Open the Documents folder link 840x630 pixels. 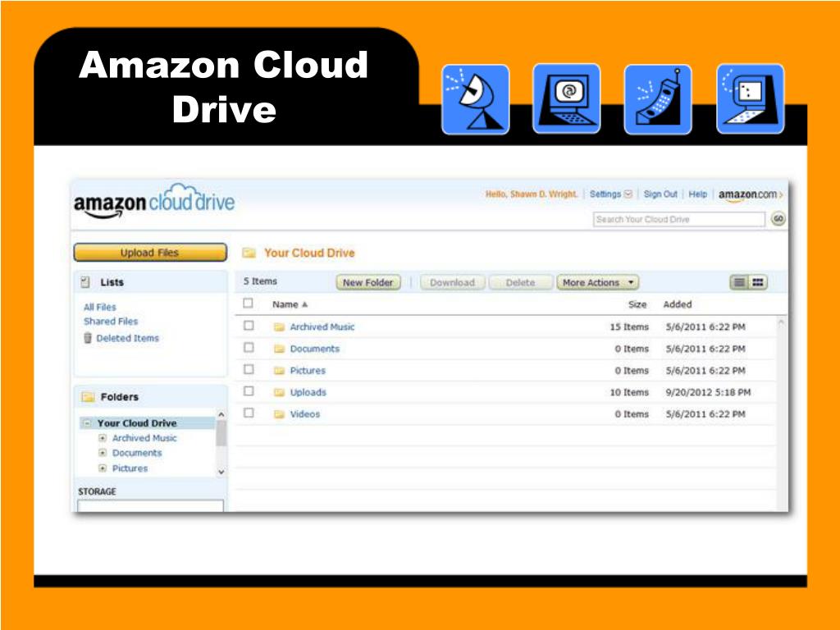pyautogui.click(x=315, y=349)
